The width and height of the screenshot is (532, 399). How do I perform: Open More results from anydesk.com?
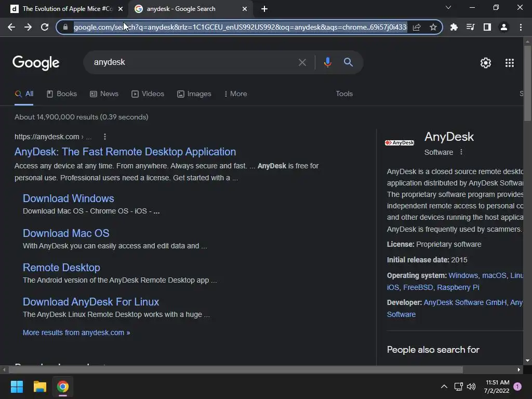pyautogui.click(x=76, y=333)
